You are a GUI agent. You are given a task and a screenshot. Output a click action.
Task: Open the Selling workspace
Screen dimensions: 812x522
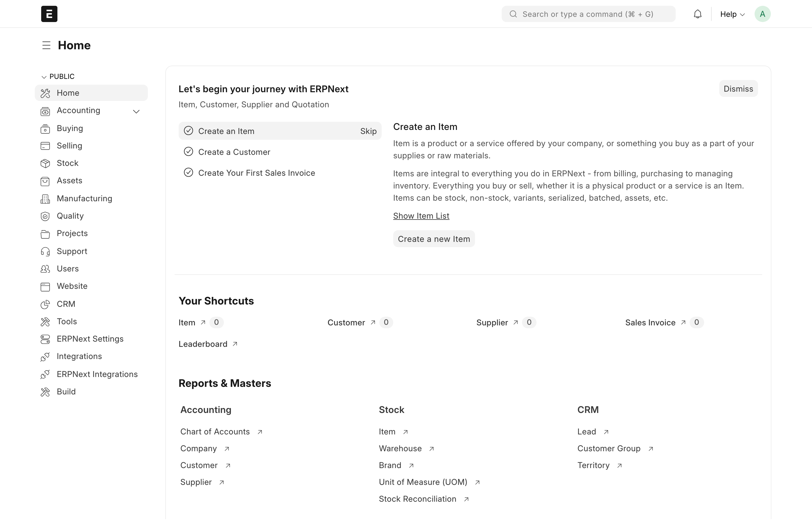click(91, 146)
